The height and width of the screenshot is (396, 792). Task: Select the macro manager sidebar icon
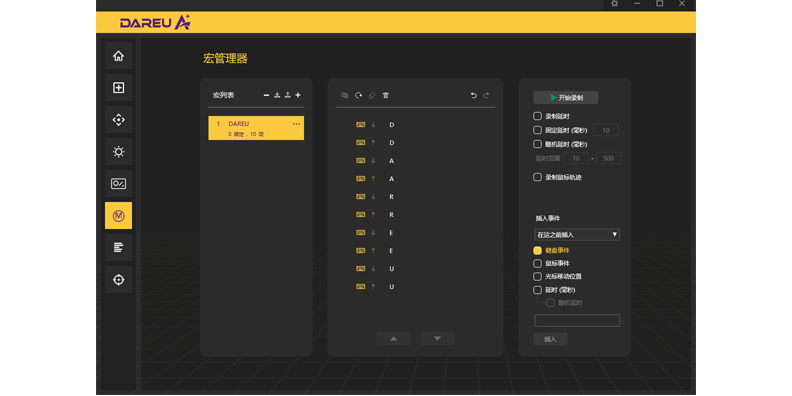click(x=118, y=216)
